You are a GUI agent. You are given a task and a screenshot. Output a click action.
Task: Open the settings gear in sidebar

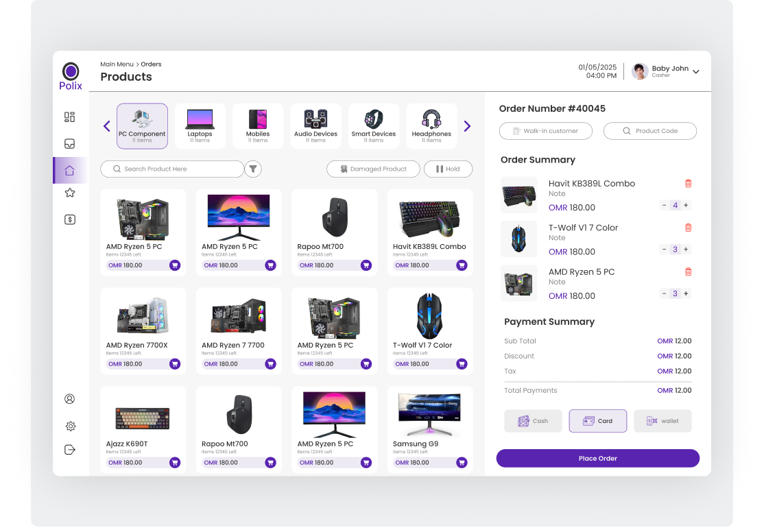(70, 426)
